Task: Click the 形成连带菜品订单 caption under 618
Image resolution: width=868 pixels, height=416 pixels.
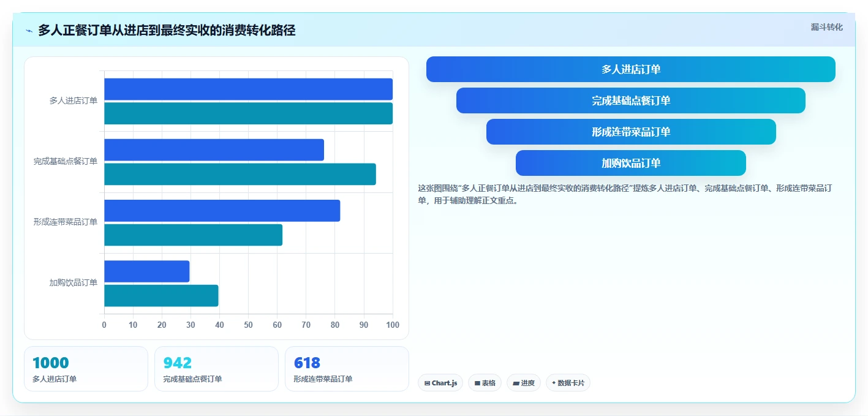Action: [323, 379]
